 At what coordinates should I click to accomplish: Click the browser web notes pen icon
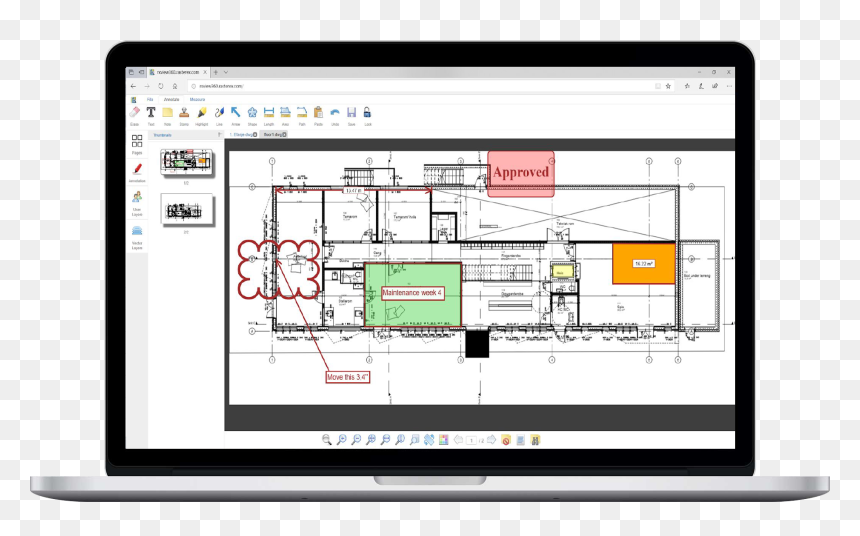(x=701, y=86)
